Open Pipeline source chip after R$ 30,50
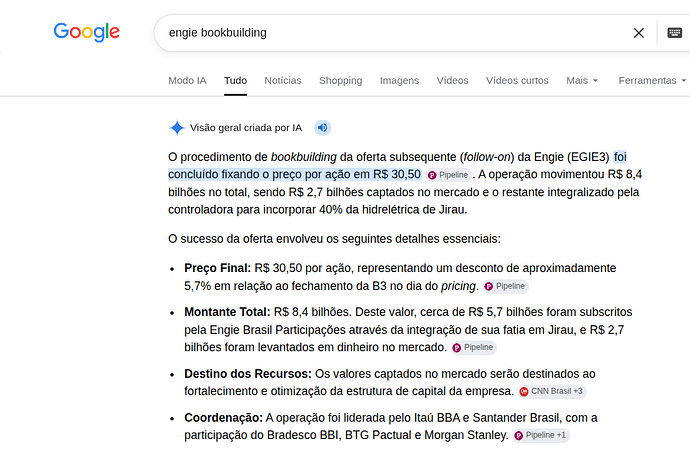Viewport: 690px width, 451px height. coord(448,175)
